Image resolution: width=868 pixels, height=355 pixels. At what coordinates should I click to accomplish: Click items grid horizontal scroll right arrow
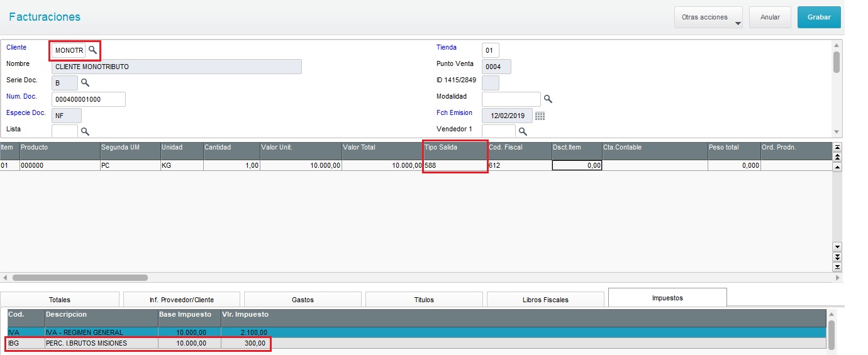point(837,277)
